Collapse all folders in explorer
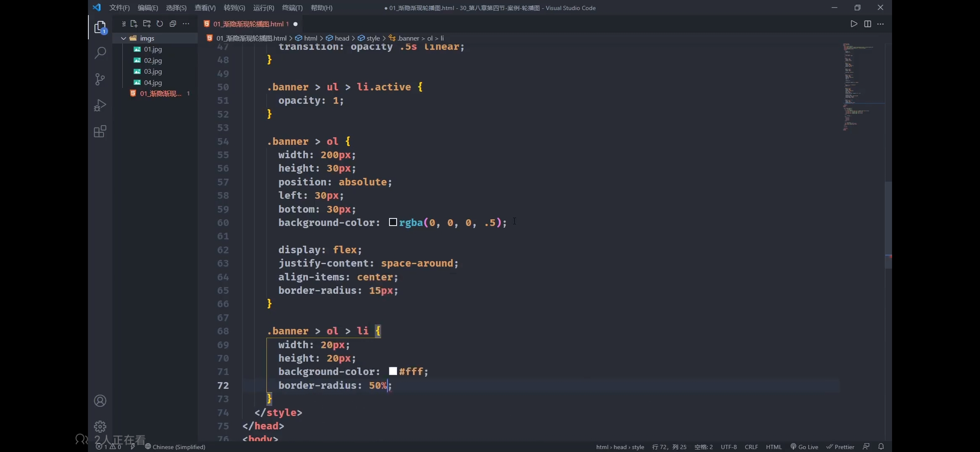Screen dimensions: 980x452 pos(173,24)
